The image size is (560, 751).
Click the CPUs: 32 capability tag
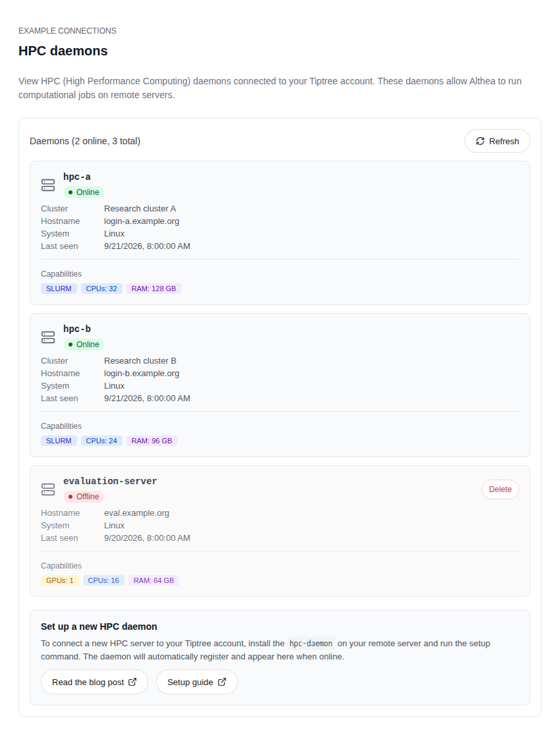coord(101,289)
